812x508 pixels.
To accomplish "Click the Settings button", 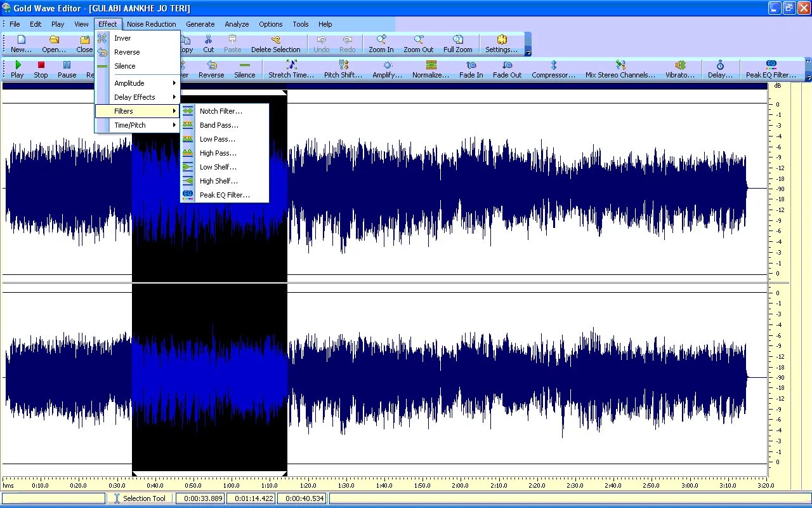I will pyautogui.click(x=501, y=44).
